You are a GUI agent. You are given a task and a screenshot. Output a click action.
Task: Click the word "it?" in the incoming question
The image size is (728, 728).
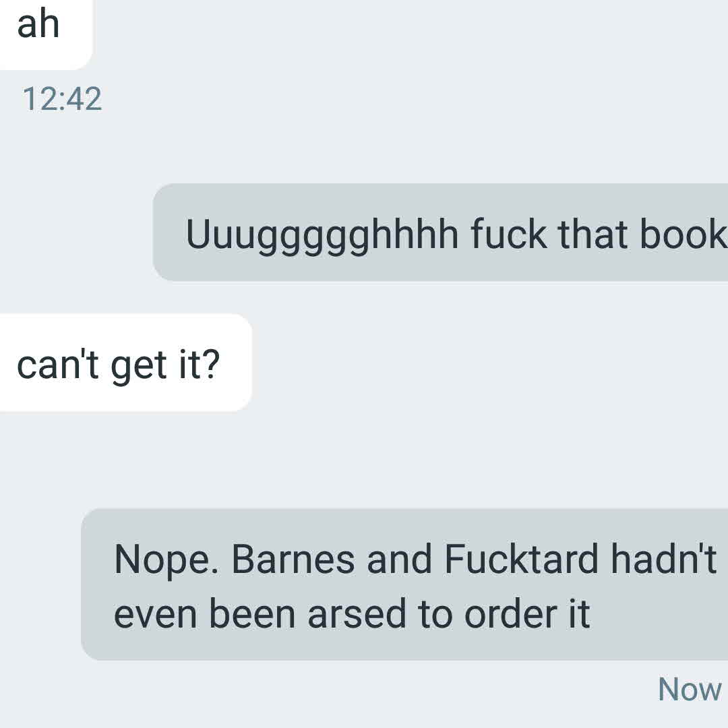[199, 365]
